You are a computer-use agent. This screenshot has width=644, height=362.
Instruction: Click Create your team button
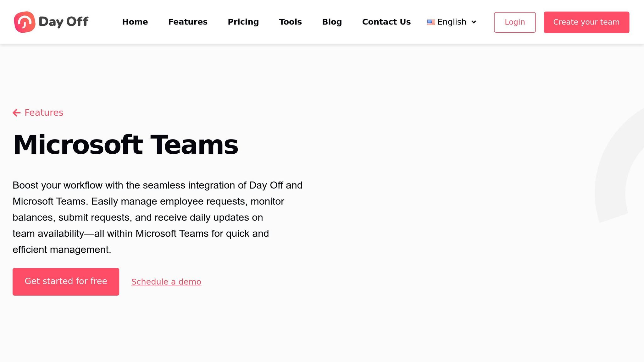[x=586, y=22]
